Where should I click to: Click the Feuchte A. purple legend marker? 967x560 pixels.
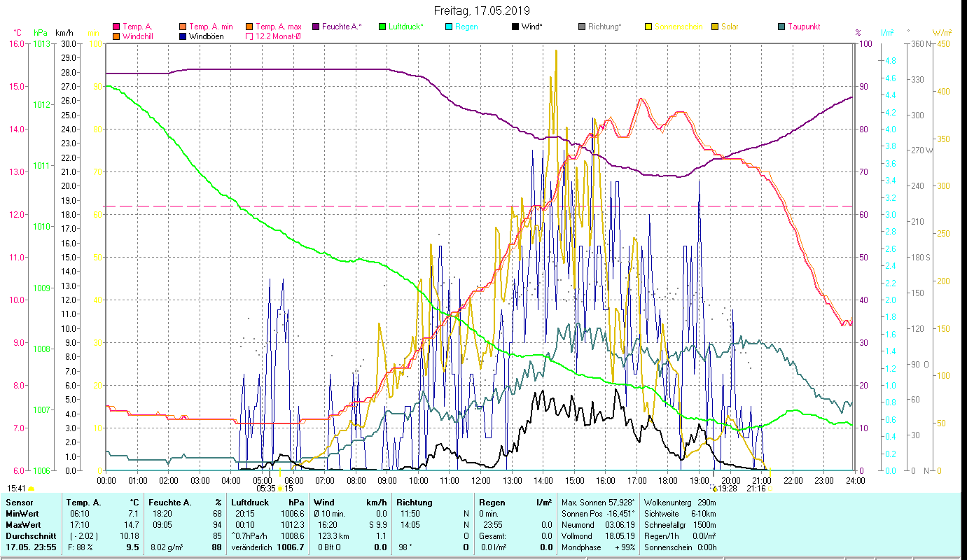point(315,27)
